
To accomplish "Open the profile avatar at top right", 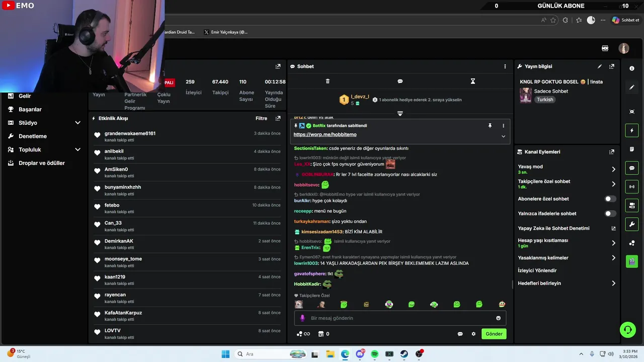I will pos(624,48).
